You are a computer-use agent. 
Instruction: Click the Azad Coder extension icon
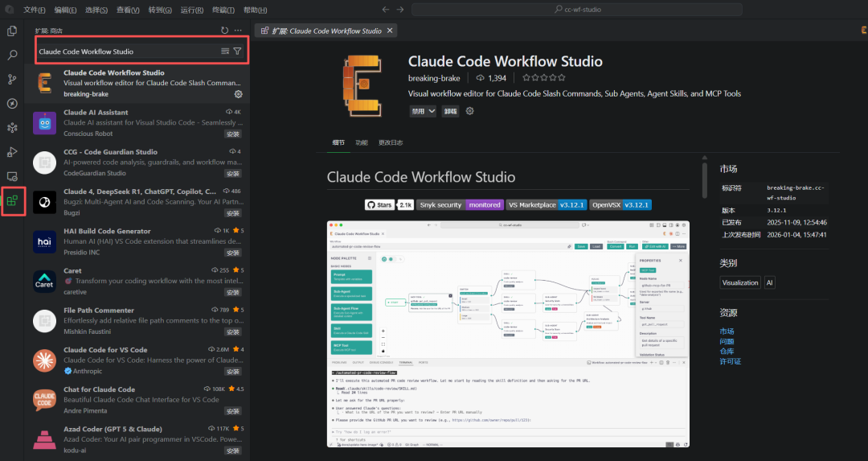44,440
